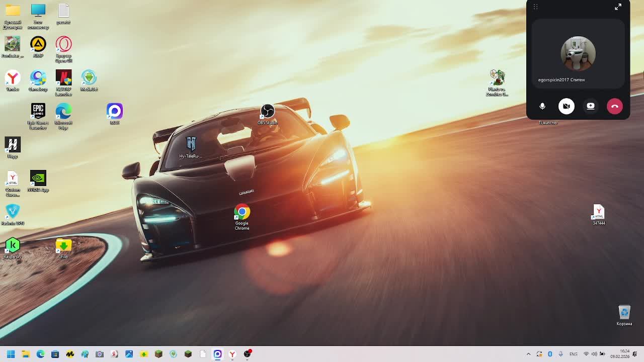Hang up the call with red button
Viewport: 644px width, 362px height.
pyautogui.click(x=615, y=106)
